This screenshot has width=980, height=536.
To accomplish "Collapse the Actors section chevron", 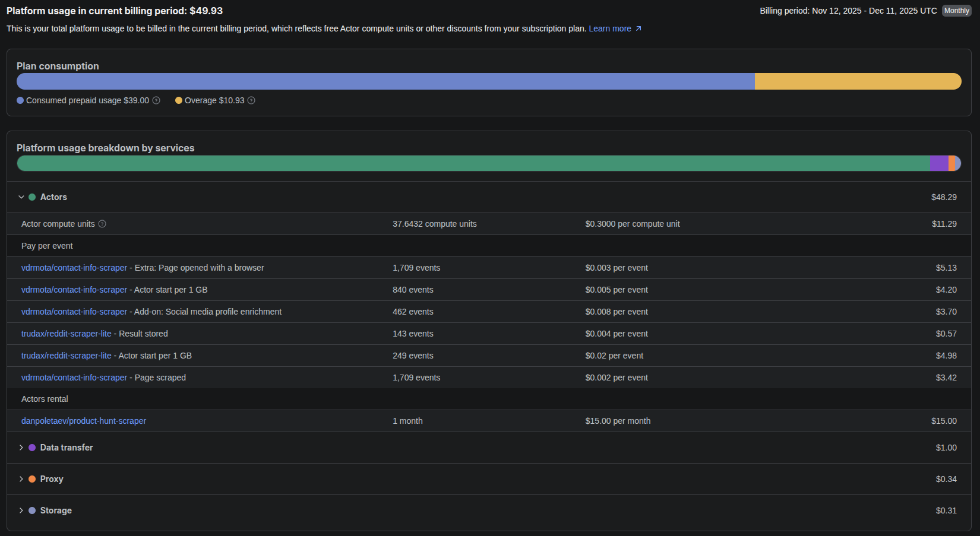I will pos(21,197).
